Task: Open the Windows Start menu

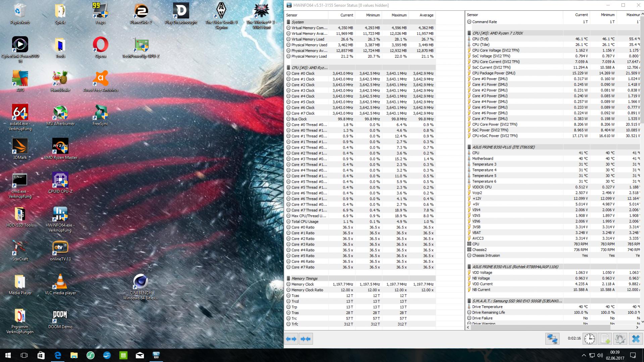Action: [x=8, y=355]
